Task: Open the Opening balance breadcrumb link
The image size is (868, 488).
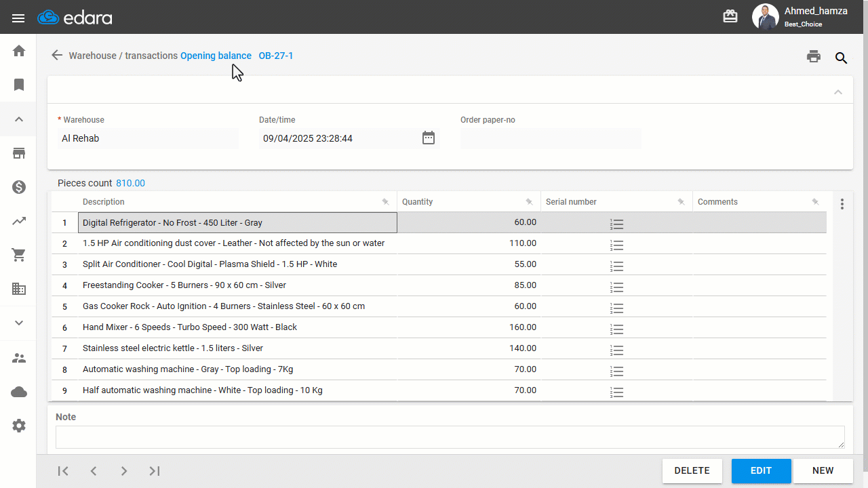Action: point(216,56)
